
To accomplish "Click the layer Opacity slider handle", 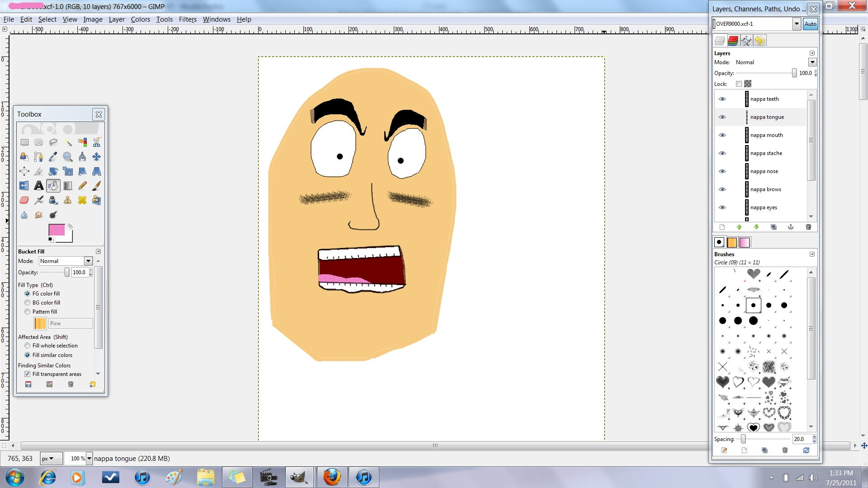I will (x=794, y=73).
